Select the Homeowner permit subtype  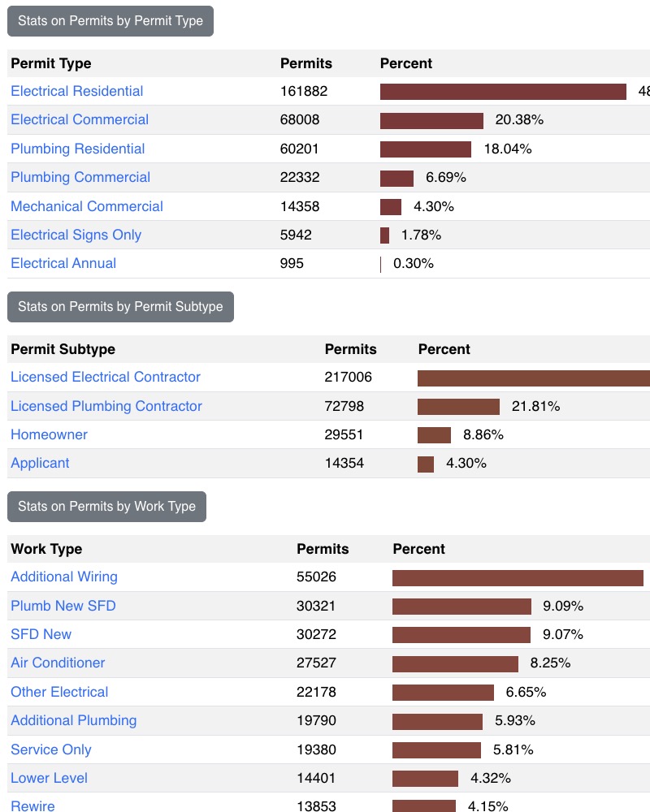(49, 434)
